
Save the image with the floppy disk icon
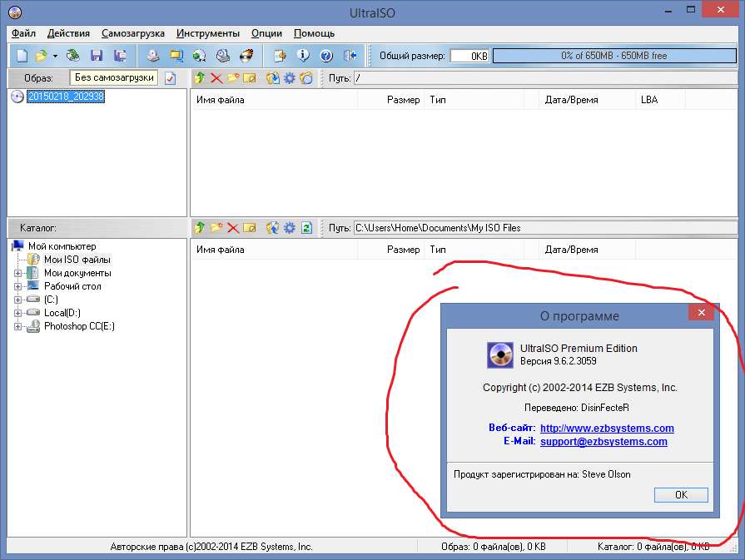[x=97, y=56]
